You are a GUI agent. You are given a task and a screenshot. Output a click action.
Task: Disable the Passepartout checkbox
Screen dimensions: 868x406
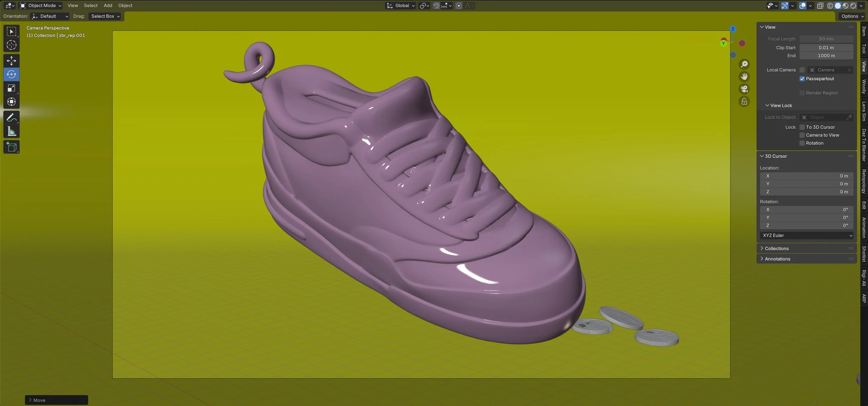(802, 79)
